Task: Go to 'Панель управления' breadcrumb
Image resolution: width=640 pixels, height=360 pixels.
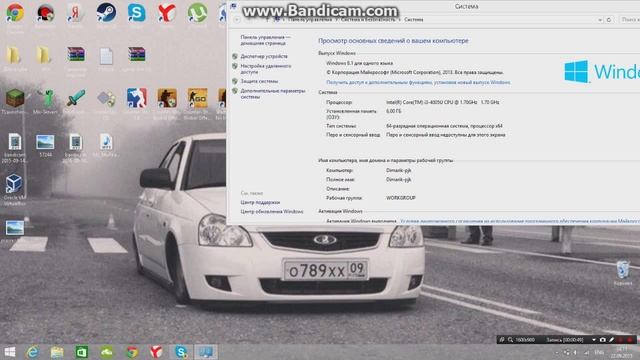Action: (x=309, y=20)
